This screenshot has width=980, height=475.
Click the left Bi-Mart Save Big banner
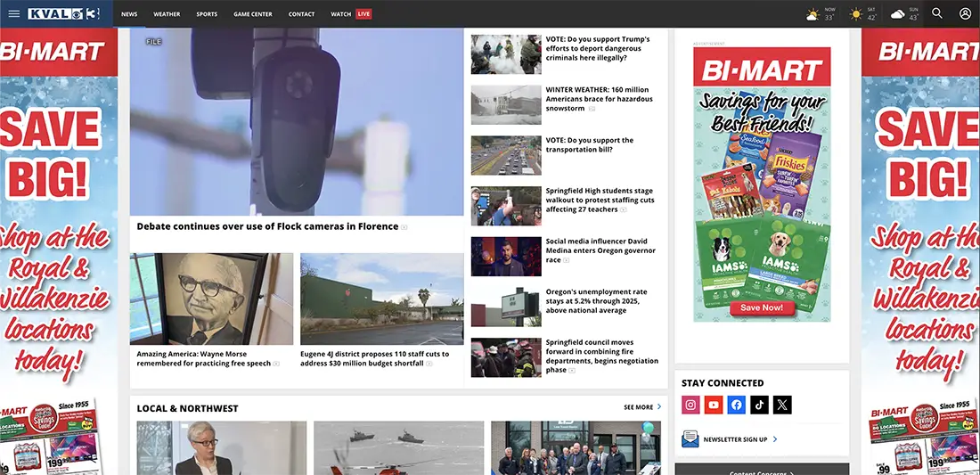[x=59, y=251]
